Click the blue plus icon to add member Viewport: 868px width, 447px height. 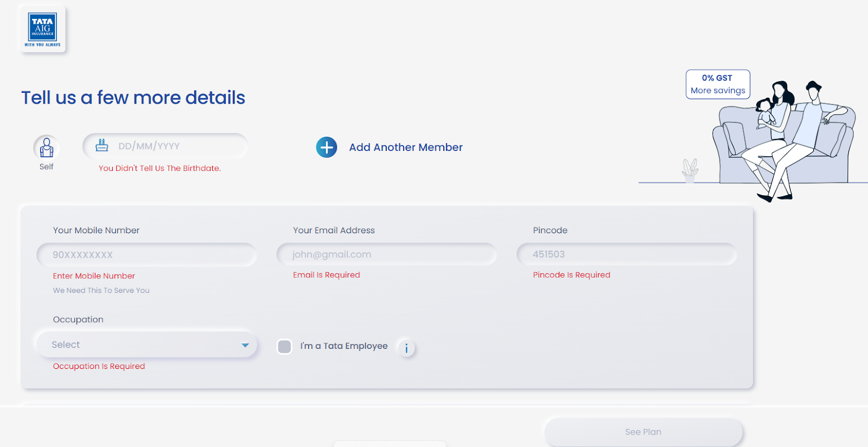click(x=327, y=148)
